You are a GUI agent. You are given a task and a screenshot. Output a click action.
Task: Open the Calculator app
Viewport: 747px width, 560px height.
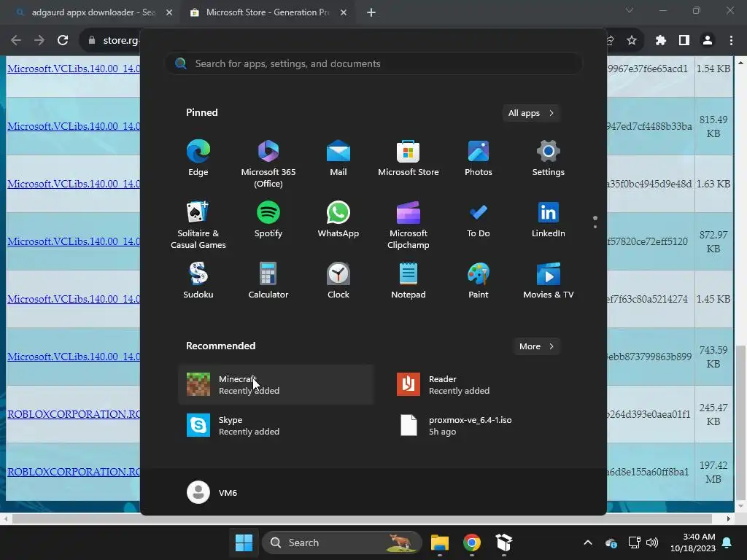pyautogui.click(x=268, y=281)
